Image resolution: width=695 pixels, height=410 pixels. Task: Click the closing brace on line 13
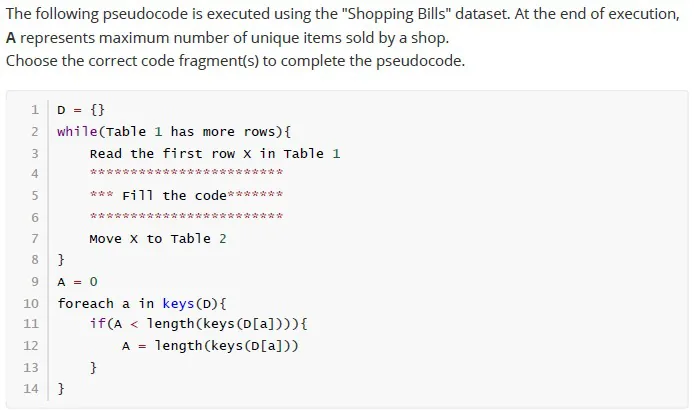(93, 367)
